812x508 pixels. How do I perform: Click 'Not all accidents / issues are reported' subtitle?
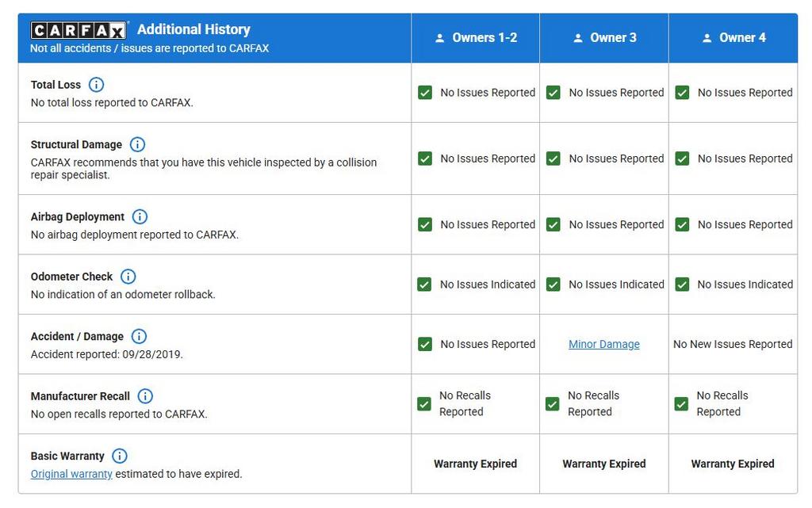pyautogui.click(x=150, y=48)
